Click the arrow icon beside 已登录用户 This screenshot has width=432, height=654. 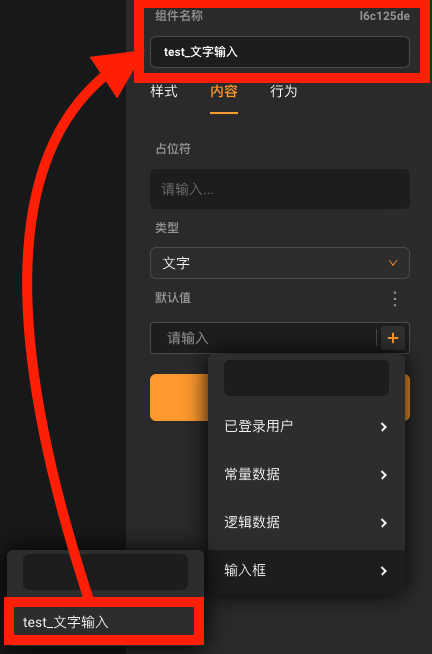[384, 427]
